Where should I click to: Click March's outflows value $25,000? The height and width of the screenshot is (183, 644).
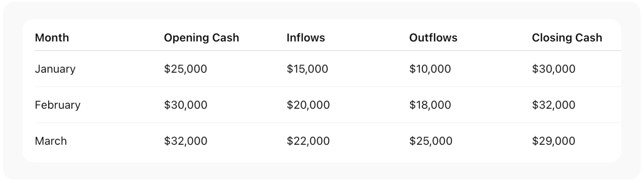(x=431, y=141)
